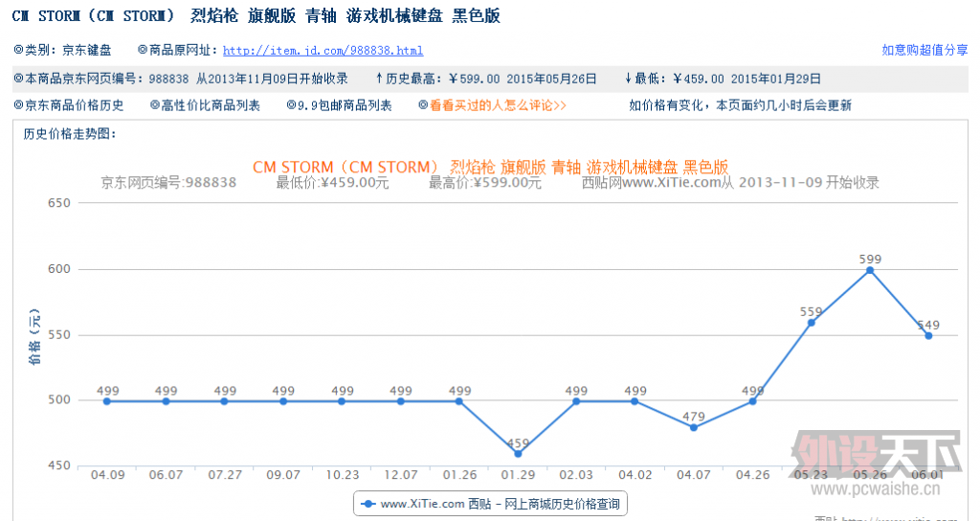Click the 450 y-axis value
The image size is (980, 521).
click(x=59, y=465)
